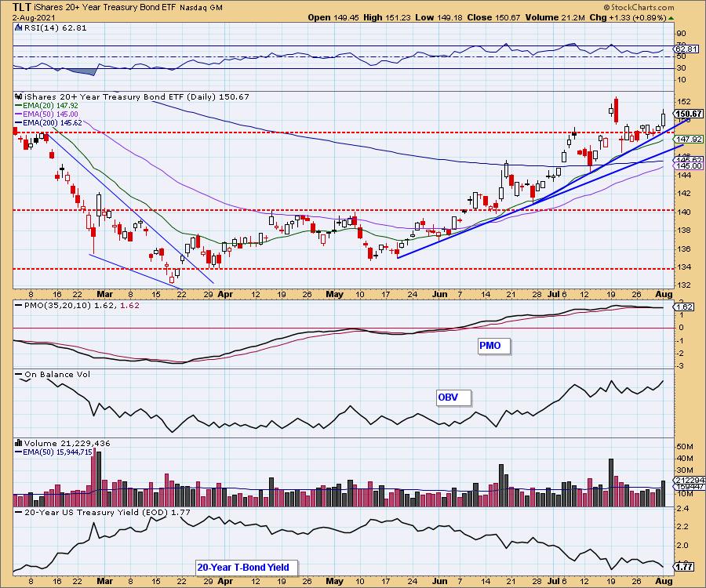Click the 147.92 EMA price tag
706x588 pixels.
(x=689, y=140)
